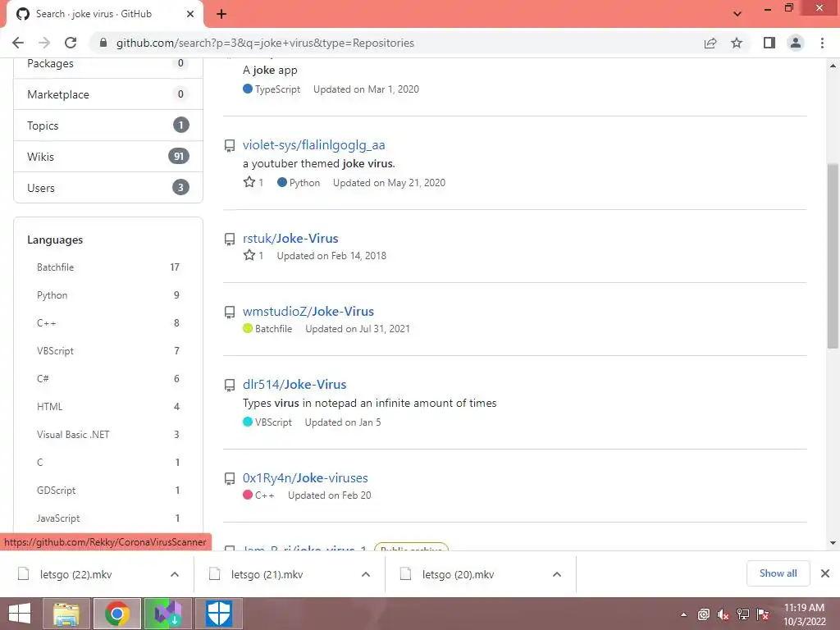Click Chrome icon in taskbar
This screenshot has height=630, width=840.
(x=117, y=614)
